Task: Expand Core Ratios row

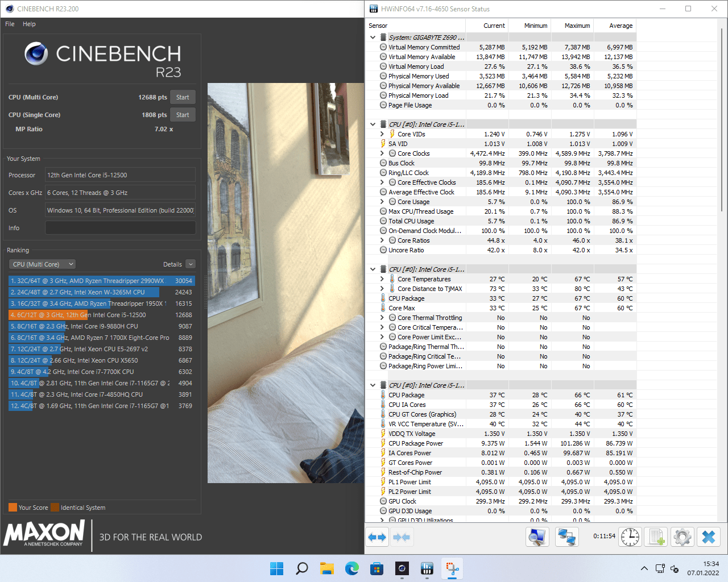Action: (x=382, y=240)
